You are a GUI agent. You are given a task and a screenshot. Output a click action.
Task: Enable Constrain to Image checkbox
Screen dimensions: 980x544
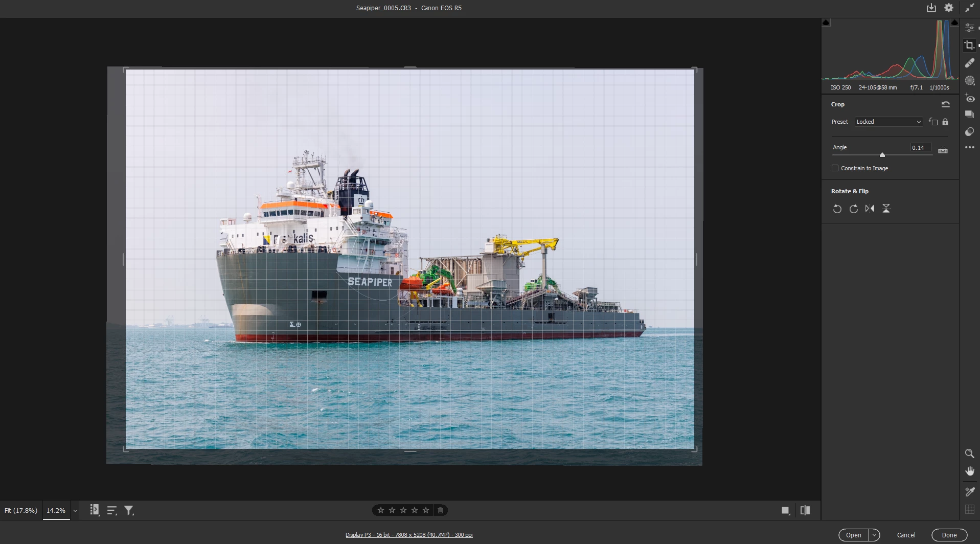835,168
